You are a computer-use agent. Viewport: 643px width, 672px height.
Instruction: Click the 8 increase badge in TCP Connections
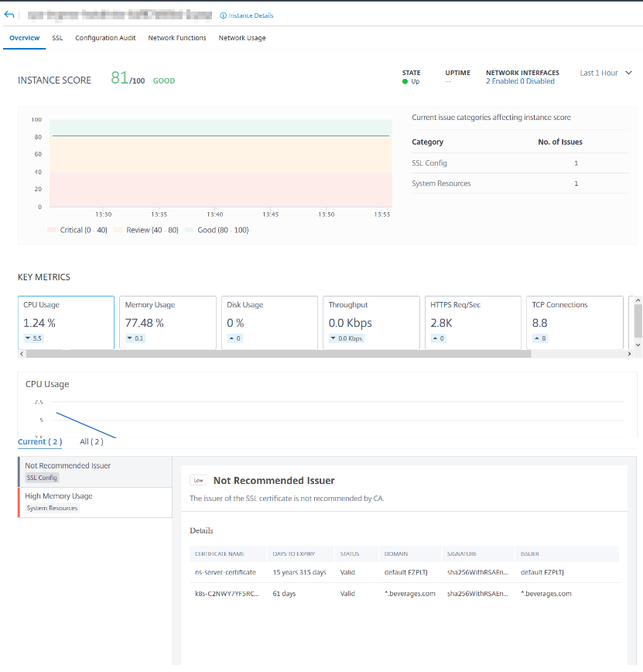click(x=540, y=338)
